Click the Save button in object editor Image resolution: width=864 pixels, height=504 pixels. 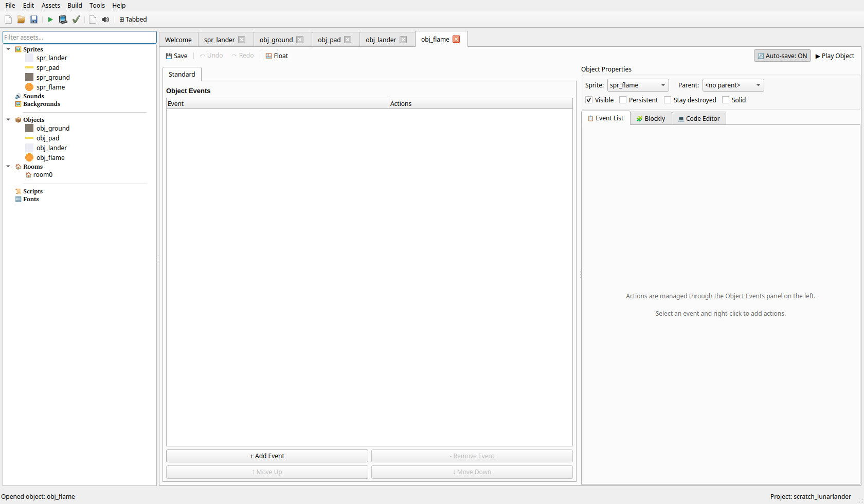tap(176, 56)
